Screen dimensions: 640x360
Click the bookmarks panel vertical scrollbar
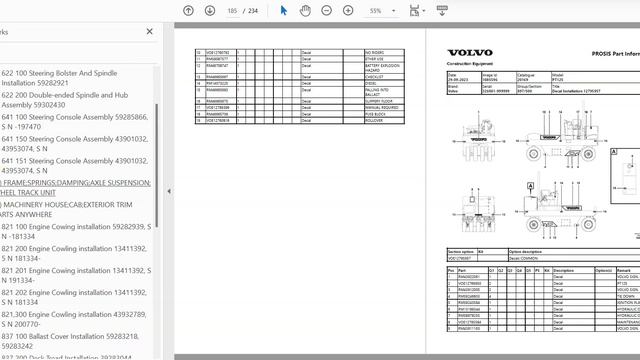[157, 165]
